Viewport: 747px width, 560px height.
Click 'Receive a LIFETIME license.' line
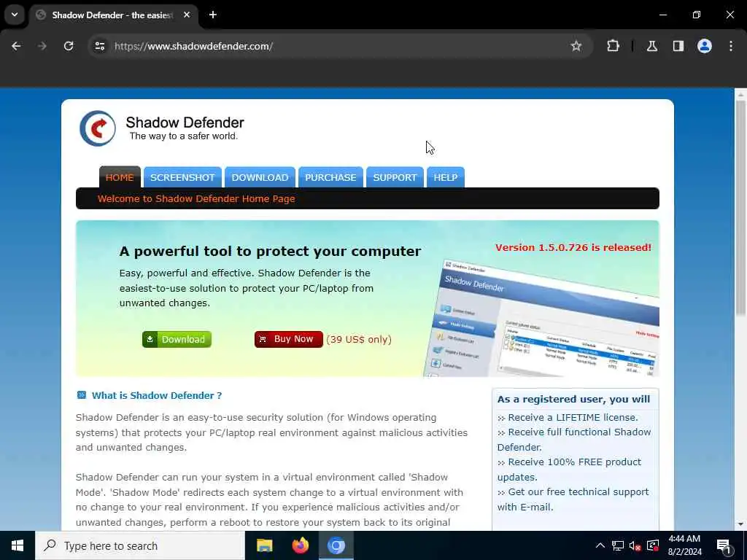coord(573,417)
